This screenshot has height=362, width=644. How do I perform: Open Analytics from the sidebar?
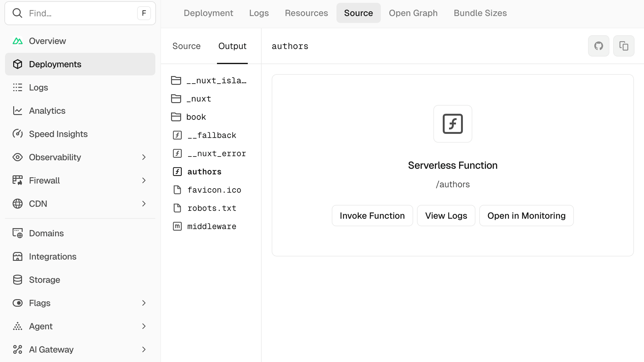(47, 111)
